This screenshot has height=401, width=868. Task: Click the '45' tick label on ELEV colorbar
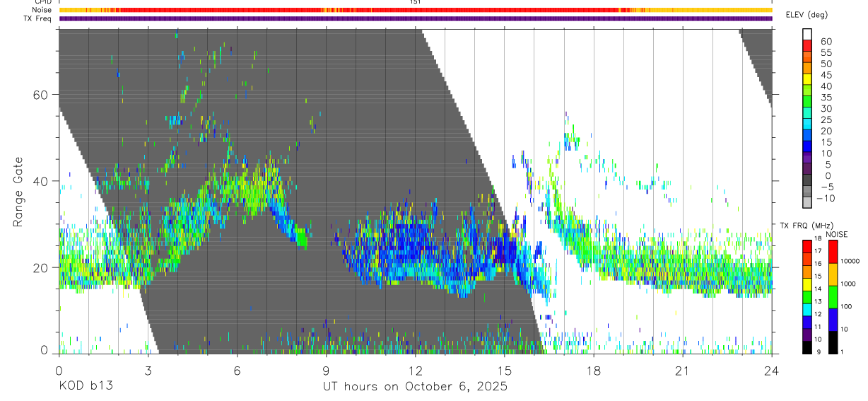[x=826, y=75]
